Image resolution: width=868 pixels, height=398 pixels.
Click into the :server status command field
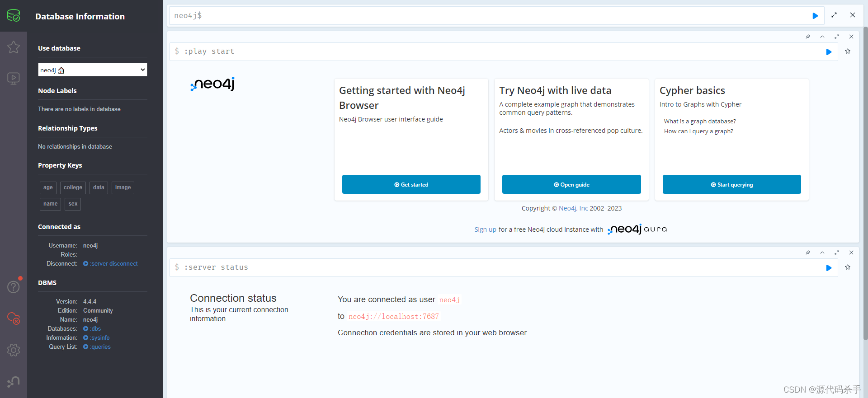click(x=497, y=267)
